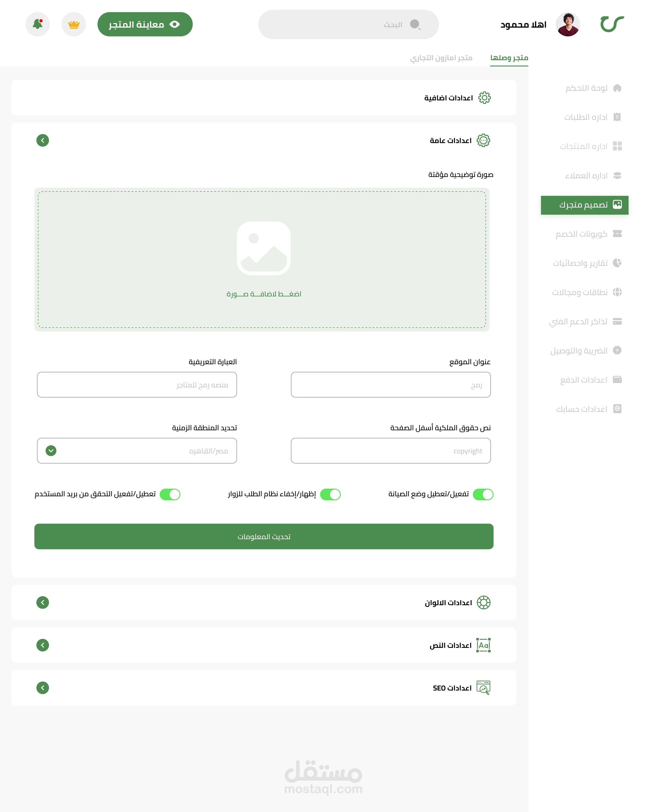The width and height of the screenshot is (647, 812).
Task: Click the search magnifier icon
Action: pos(415,24)
